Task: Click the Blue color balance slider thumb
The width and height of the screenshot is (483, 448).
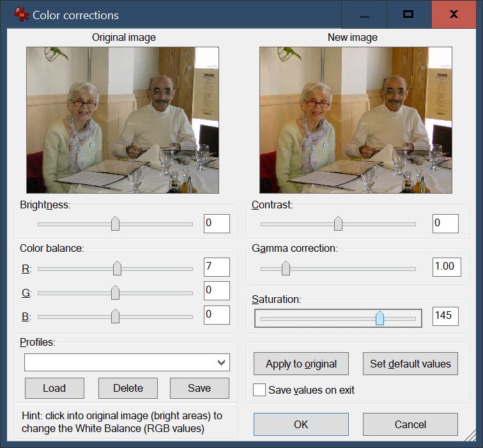Action: tap(115, 316)
